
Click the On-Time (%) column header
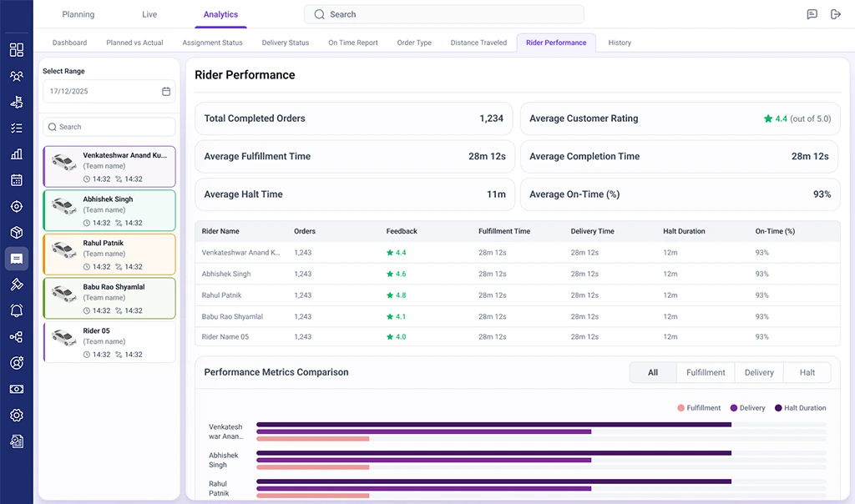pos(775,231)
